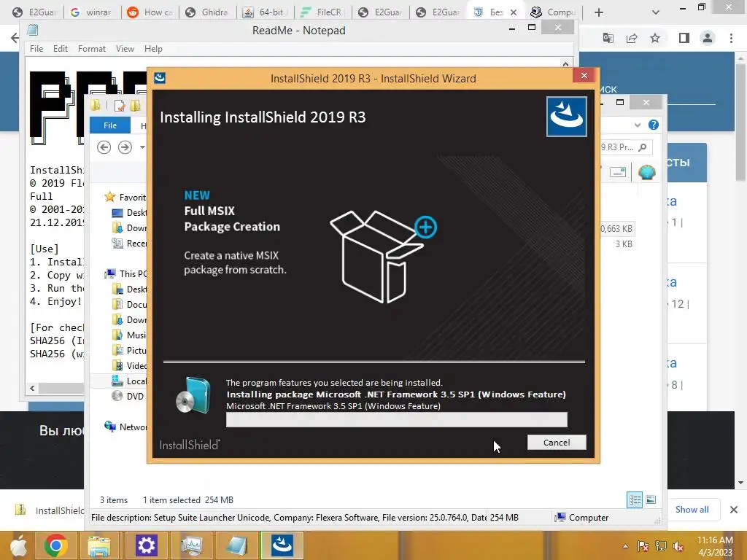Click the Chrome translate page icon

[608, 38]
